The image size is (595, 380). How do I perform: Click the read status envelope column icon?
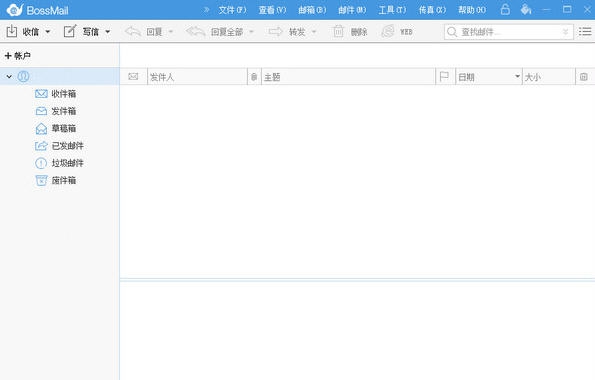[133, 77]
